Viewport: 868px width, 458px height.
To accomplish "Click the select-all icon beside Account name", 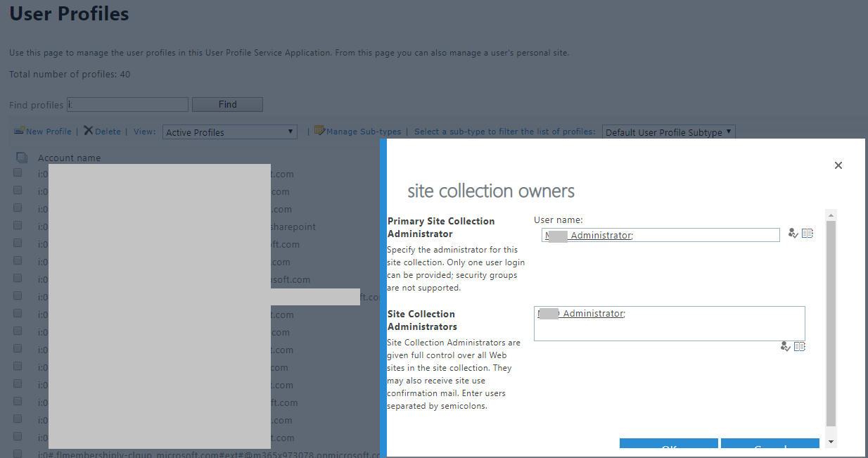I will (21, 158).
